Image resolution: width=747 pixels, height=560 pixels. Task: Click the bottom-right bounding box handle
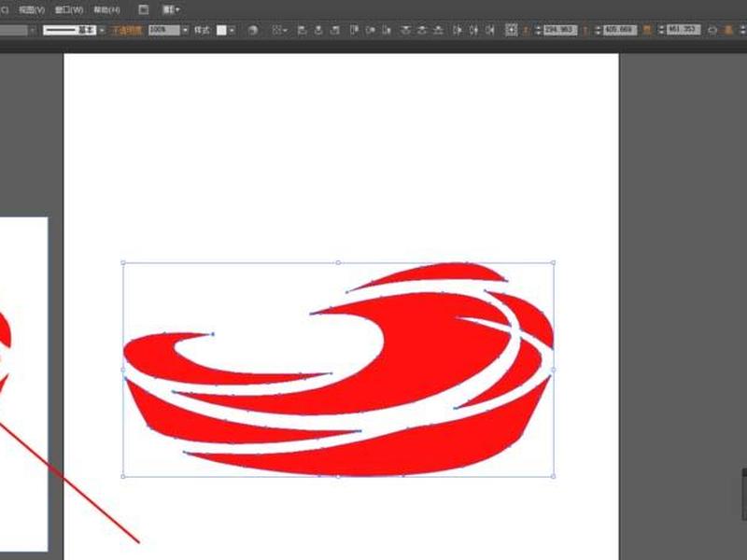(x=553, y=476)
